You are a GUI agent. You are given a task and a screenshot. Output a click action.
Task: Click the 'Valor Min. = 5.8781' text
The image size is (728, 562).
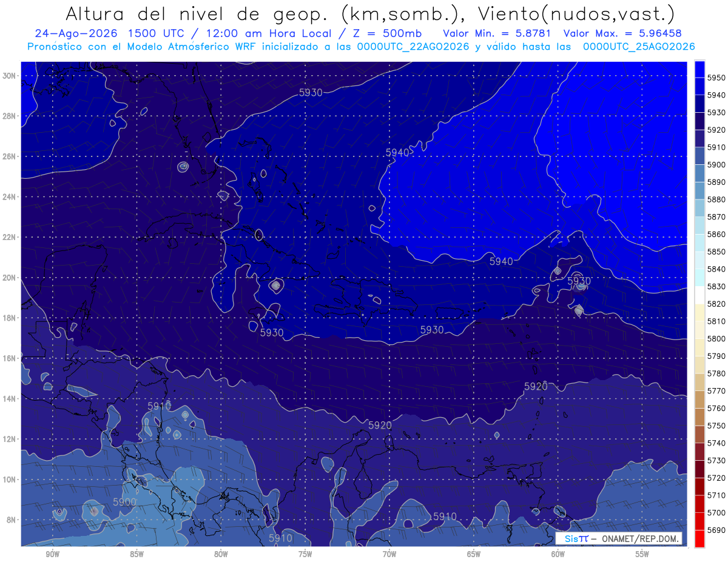coord(498,34)
